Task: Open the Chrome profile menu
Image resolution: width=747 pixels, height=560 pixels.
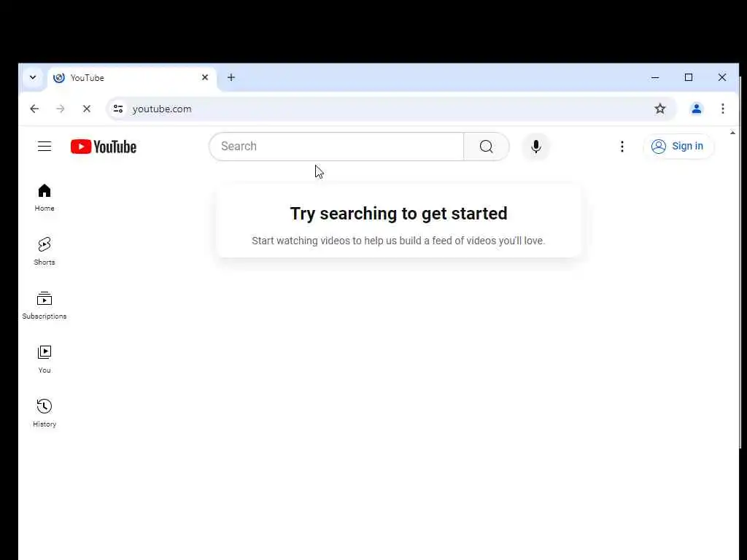Action: (x=696, y=109)
